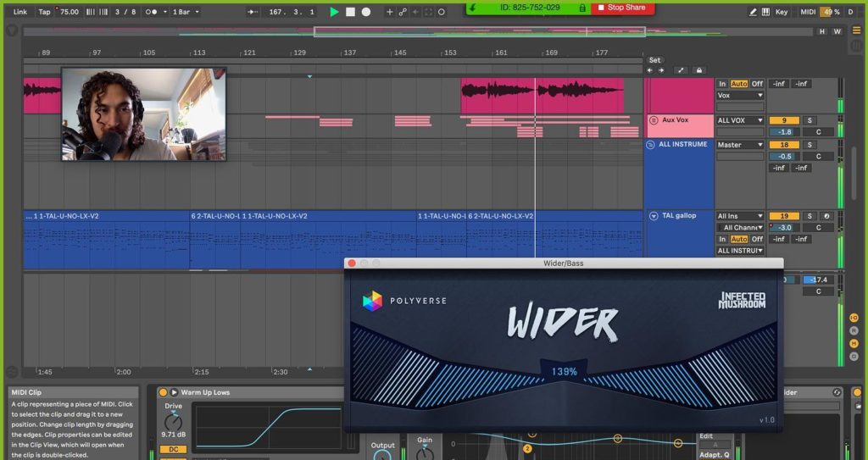Jump to the next locator arrow
868x460 pixels.
coord(661,70)
